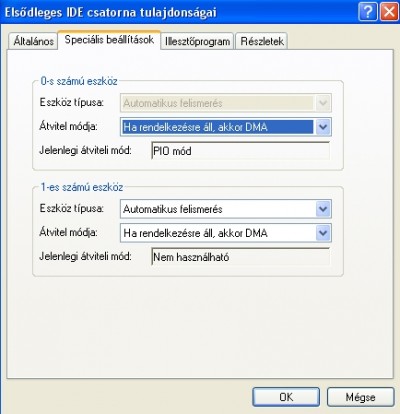Click the device 1 Jelenlegi átviteli mód label
The image size is (400, 414).
tap(85, 256)
